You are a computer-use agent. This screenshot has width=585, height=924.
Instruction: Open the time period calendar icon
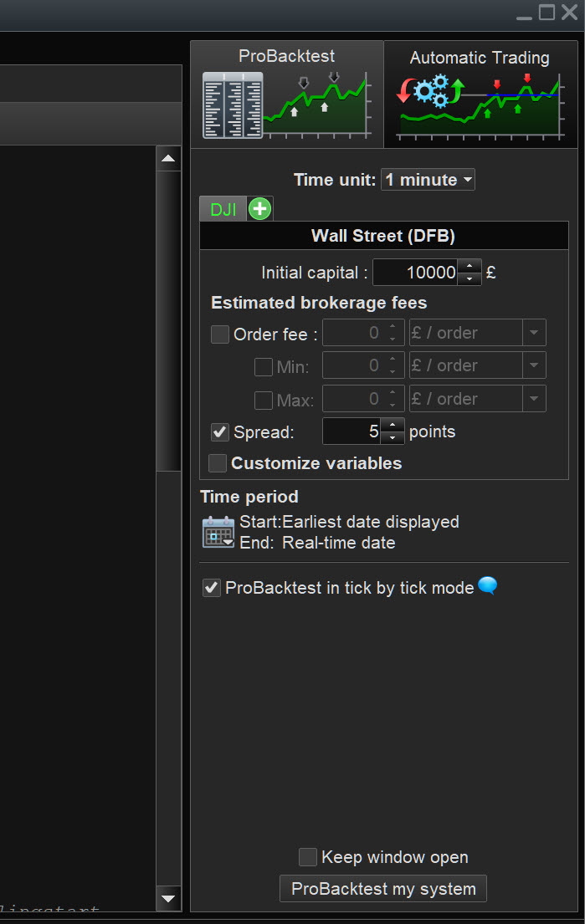(x=218, y=532)
